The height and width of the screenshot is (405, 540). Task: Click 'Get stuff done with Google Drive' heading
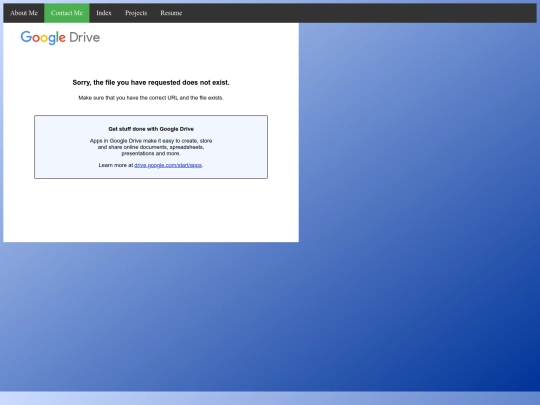(151, 129)
